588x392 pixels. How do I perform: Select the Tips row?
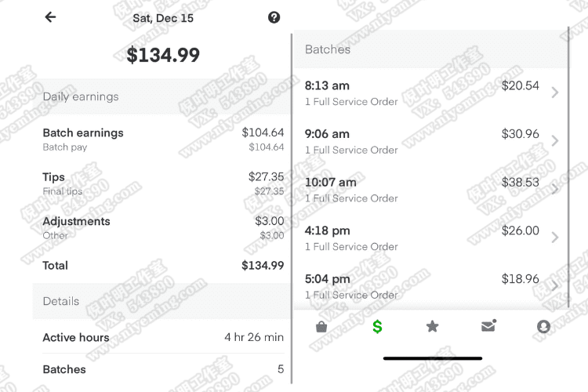[163, 183]
